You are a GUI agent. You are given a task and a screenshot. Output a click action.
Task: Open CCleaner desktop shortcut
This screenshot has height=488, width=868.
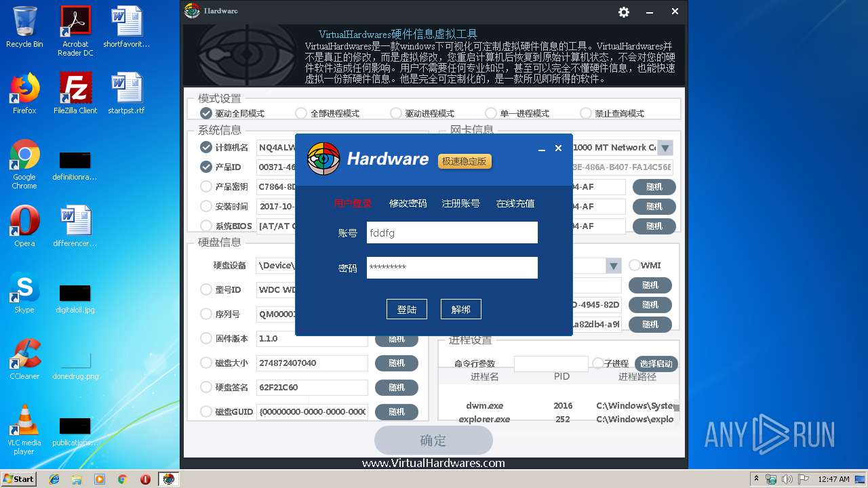[24, 359]
